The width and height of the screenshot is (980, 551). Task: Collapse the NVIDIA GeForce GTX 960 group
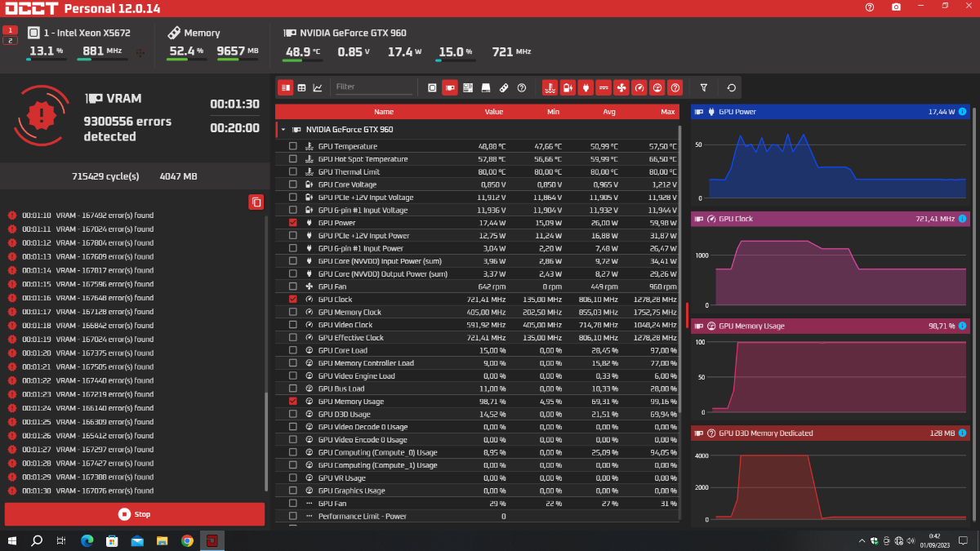pyautogui.click(x=283, y=129)
